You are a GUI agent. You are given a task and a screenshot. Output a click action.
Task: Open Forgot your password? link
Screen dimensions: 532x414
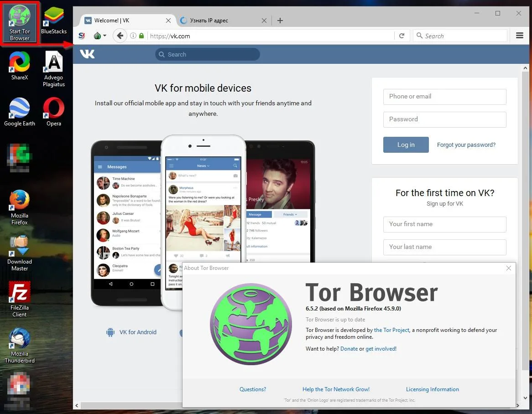point(466,145)
